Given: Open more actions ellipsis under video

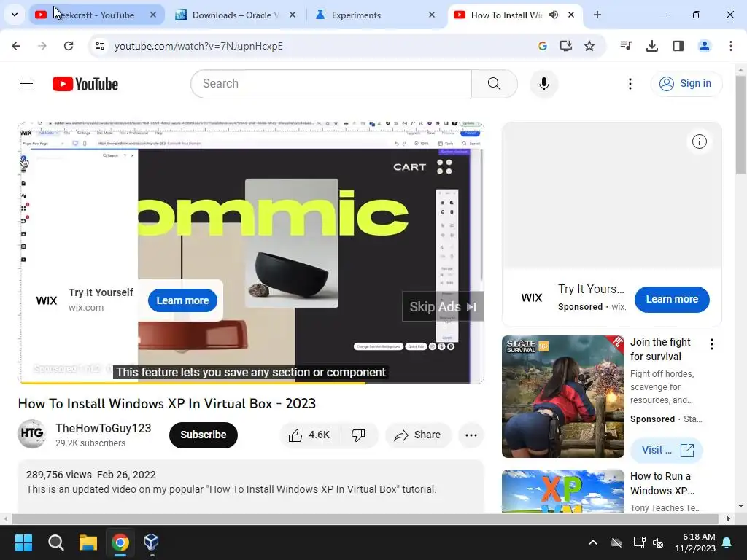Looking at the screenshot, I should (471, 435).
